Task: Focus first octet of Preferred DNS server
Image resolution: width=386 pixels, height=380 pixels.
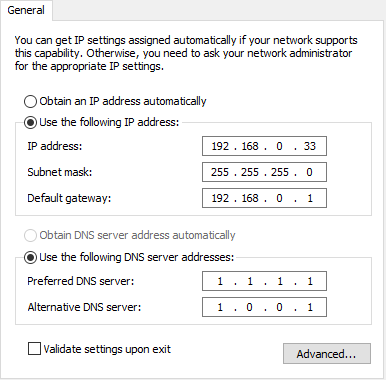Action: (220, 281)
